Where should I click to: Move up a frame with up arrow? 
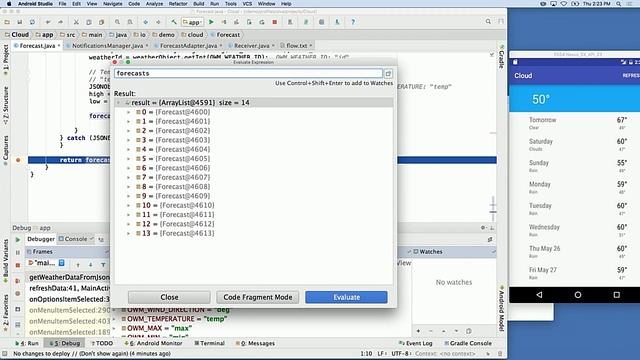78,265
